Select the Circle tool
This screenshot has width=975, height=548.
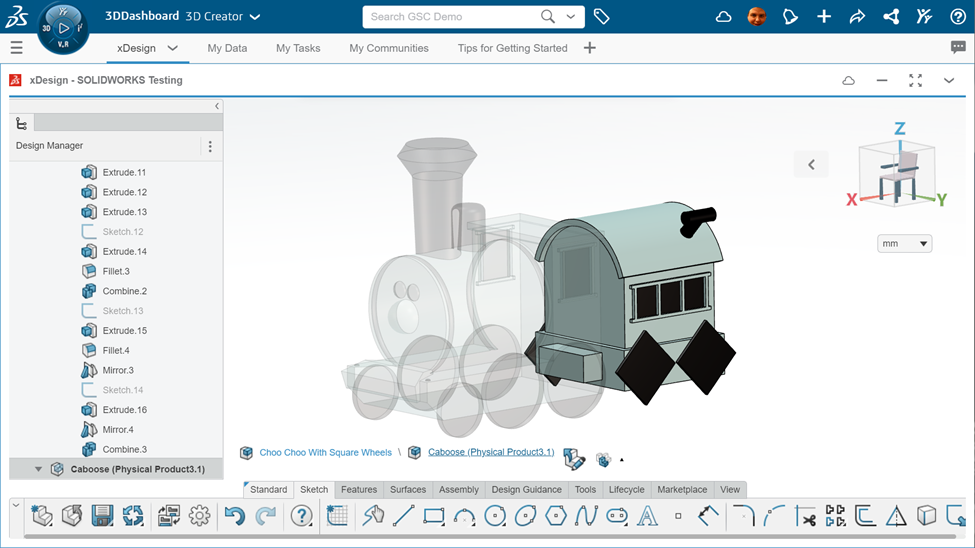[495, 516]
